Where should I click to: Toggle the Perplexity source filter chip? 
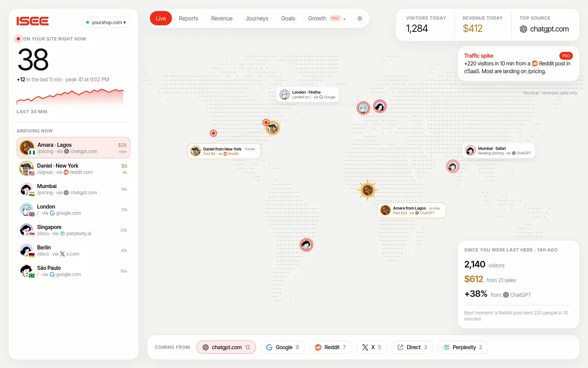point(463,347)
